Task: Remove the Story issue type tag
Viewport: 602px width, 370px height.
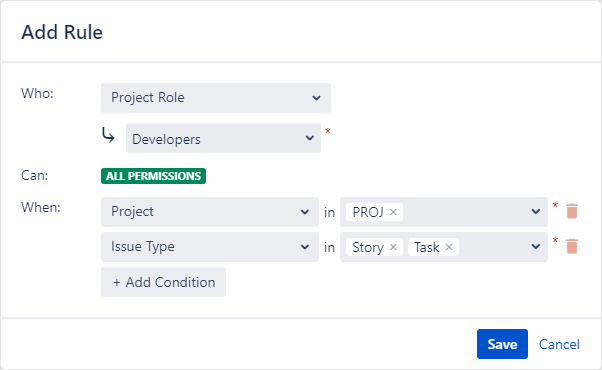Action: tap(393, 247)
